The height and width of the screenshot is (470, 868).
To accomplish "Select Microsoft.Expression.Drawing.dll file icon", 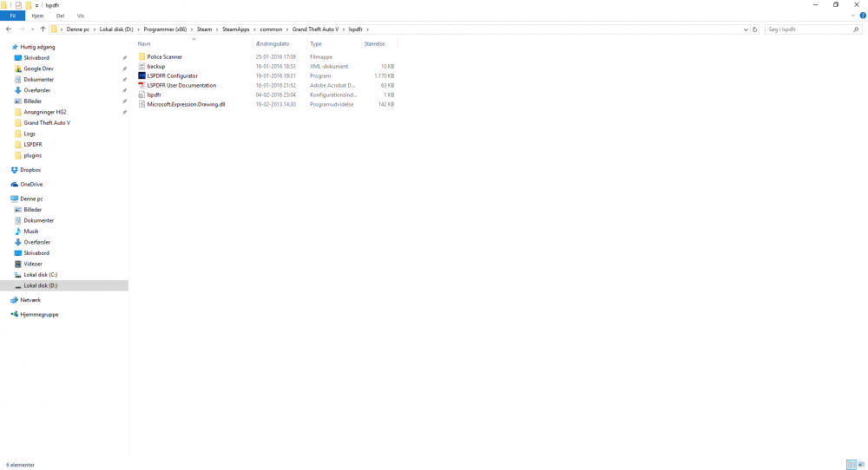I will (141, 104).
